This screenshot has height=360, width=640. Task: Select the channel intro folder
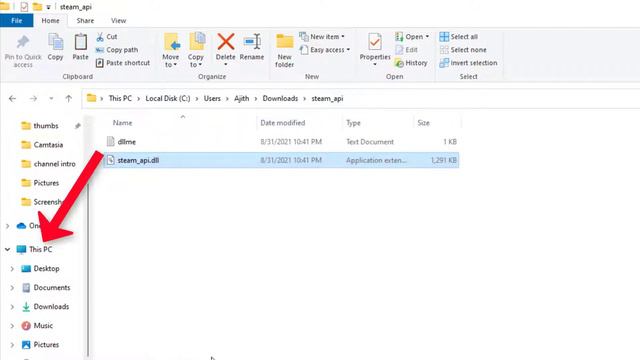(x=49, y=164)
